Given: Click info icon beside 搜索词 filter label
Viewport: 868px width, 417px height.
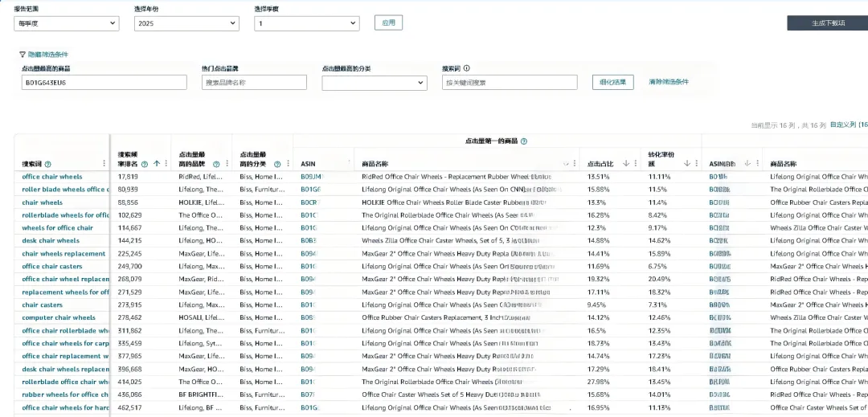Looking at the screenshot, I should pyautogui.click(x=467, y=68).
